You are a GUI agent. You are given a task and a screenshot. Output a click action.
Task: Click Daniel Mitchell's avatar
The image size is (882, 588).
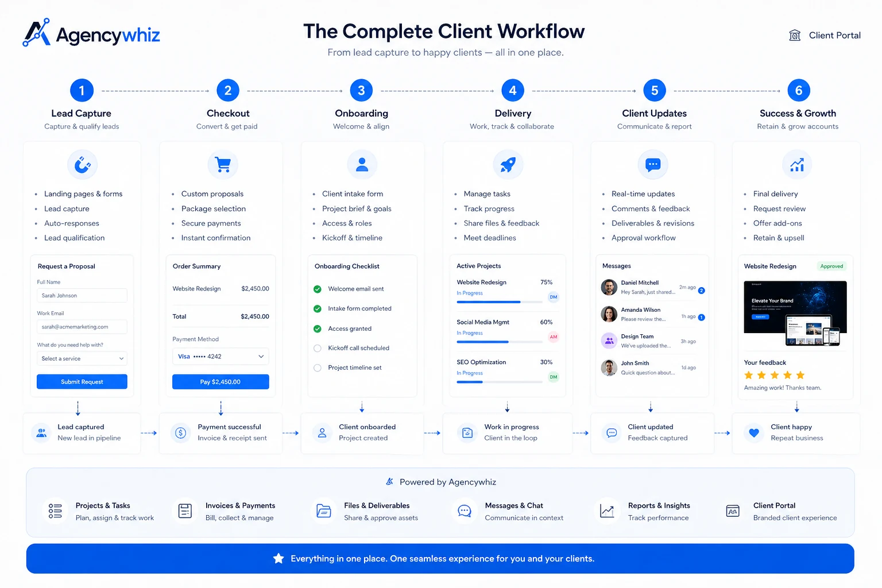pos(609,287)
